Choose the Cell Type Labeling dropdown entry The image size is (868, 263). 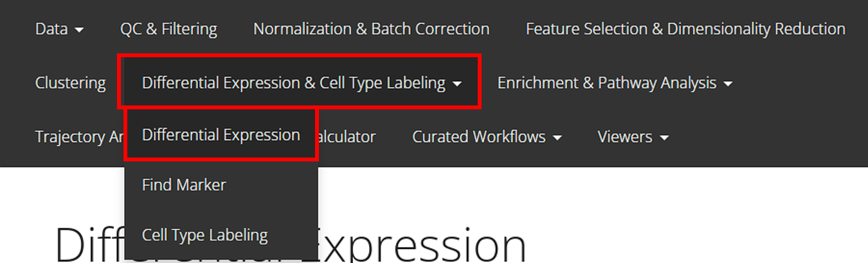pos(204,235)
